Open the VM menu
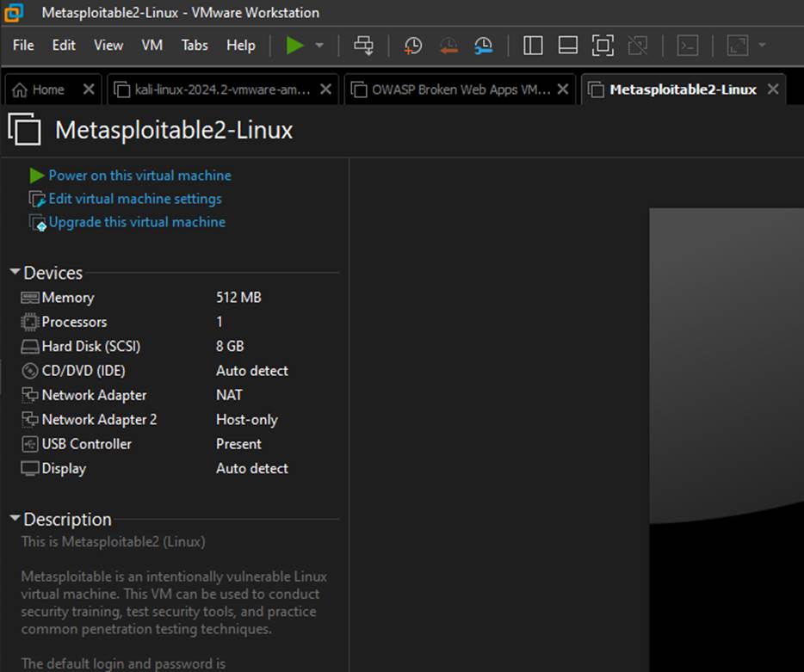Screen dimensions: 804x672 coord(152,45)
